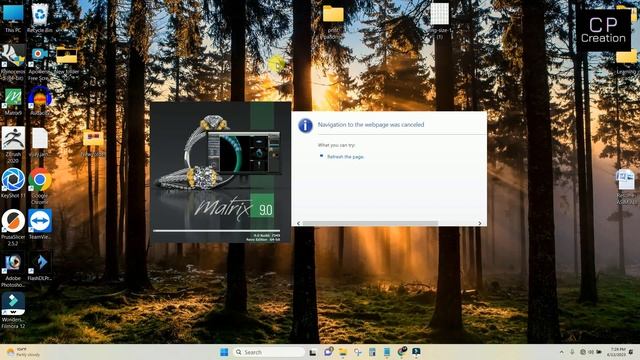Open the teal notepad-like taskbar icon
This screenshot has width=640, height=360.
(x=387, y=352)
